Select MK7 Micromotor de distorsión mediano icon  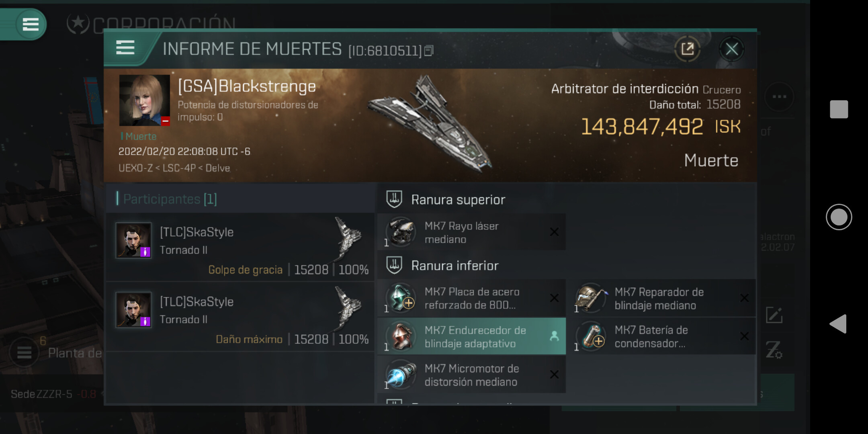tap(401, 374)
